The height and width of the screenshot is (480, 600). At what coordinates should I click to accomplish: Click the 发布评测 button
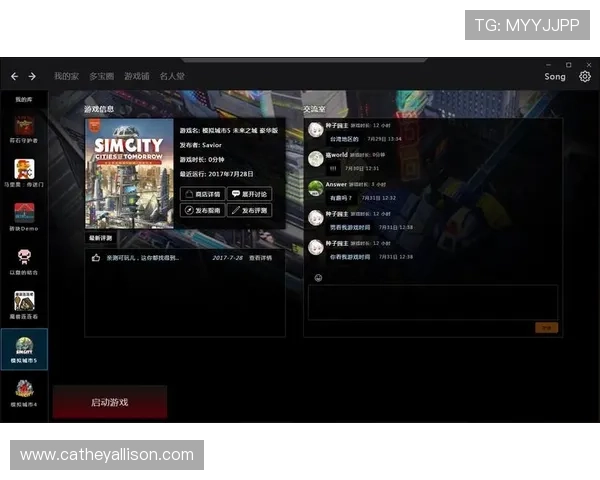pyautogui.click(x=249, y=210)
